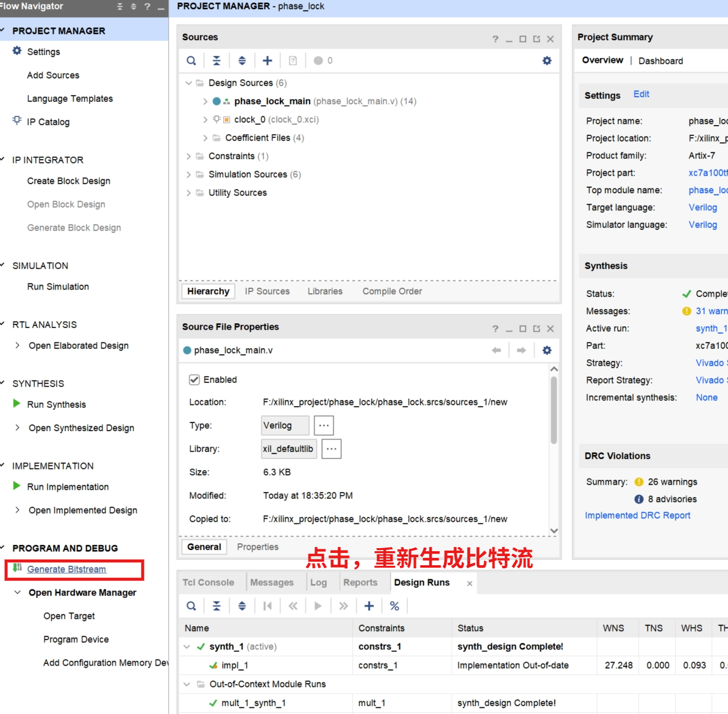This screenshot has height=714, width=728.
Task: Click Open Target under Hardware Manager
Action: pyautogui.click(x=69, y=616)
